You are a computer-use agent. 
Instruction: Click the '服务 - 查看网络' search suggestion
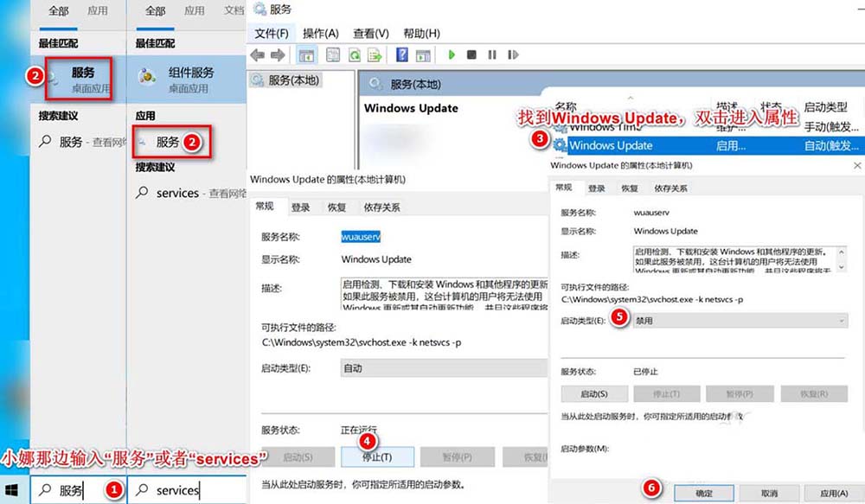[x=81, y=143]
